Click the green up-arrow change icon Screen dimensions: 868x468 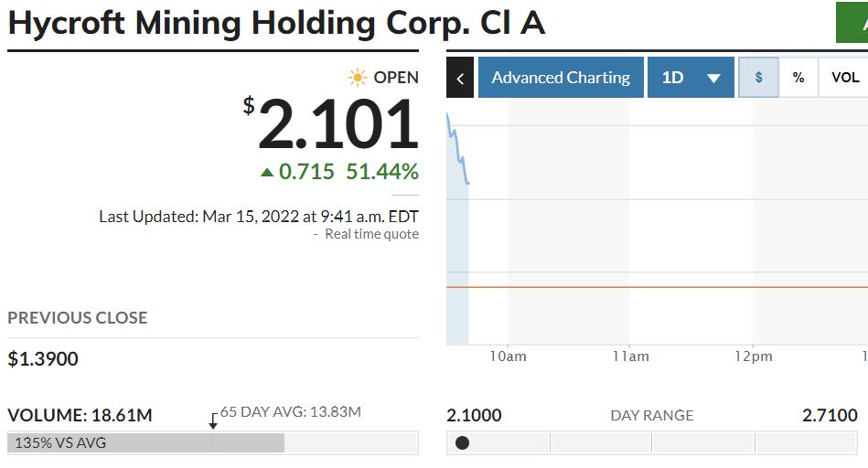(267, 172)
